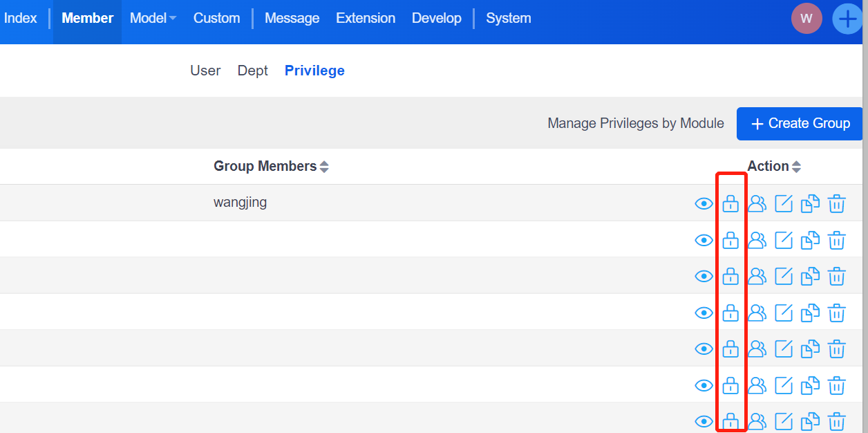Delete the group in the fourth row
Screen dimensions: 868x433
837,313
